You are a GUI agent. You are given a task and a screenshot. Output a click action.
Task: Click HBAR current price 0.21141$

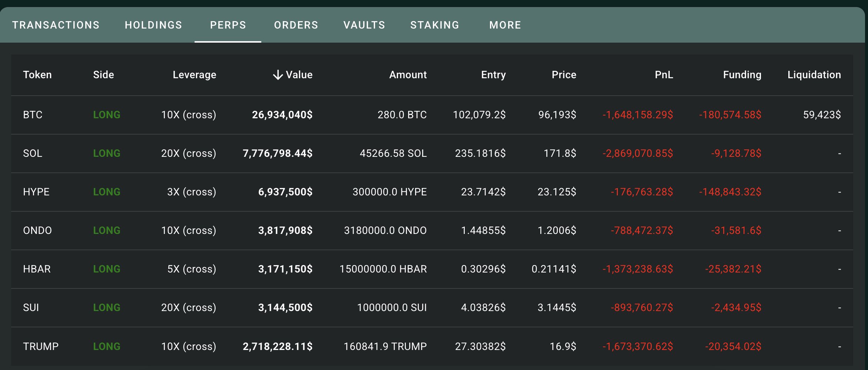pos(554,269)
